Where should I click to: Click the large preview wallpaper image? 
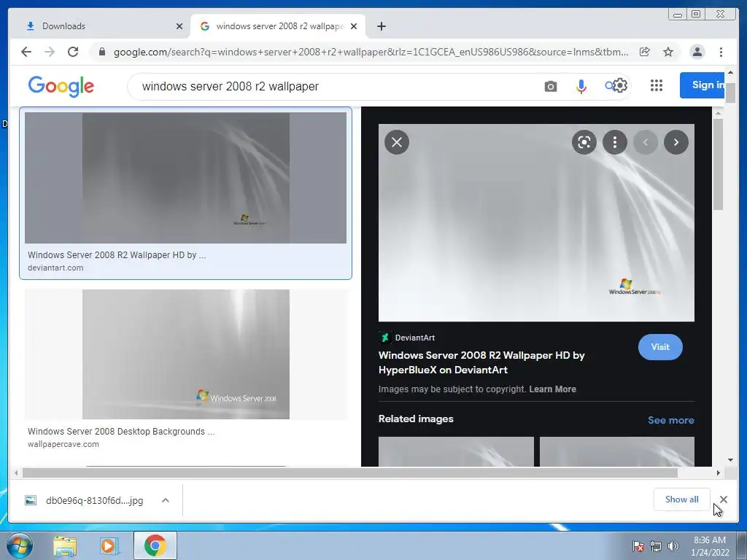coord(536,223)
